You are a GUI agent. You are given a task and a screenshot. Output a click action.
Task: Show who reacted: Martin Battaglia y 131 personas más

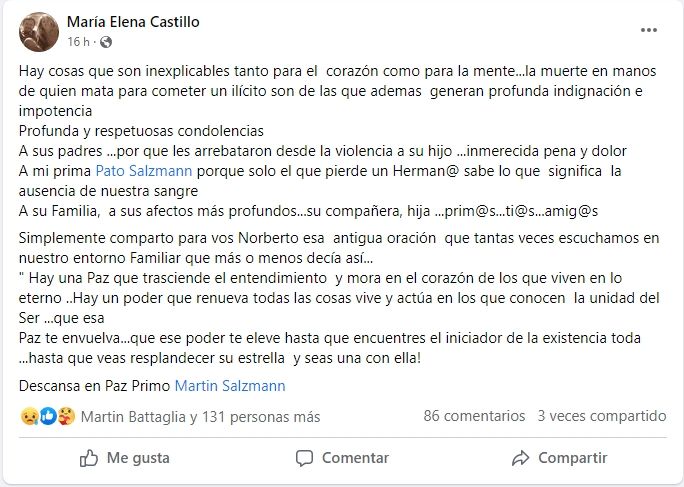[x=201, y=416]
